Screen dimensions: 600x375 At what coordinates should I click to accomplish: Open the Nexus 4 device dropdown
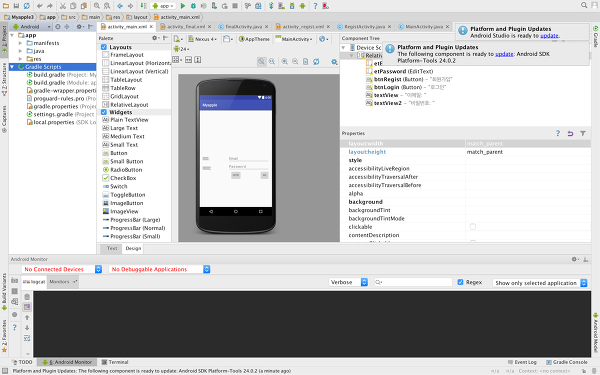tap(203, 39)
